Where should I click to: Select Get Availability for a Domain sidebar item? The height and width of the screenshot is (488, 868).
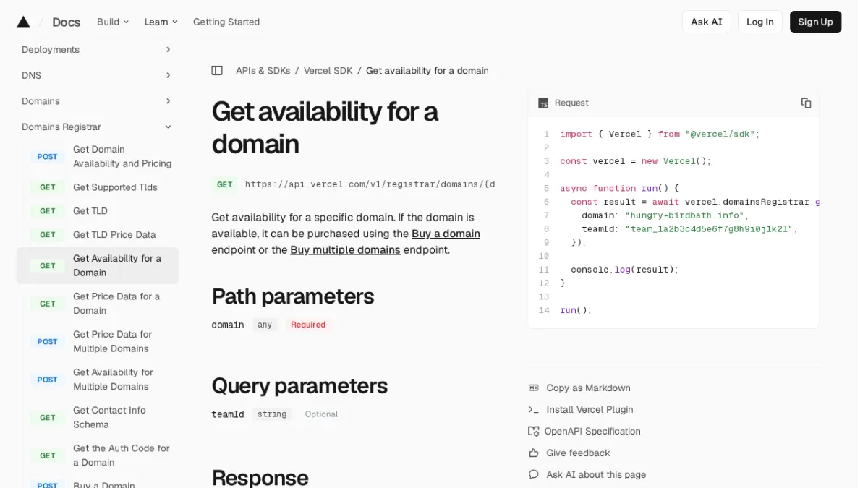pos(98,266)
